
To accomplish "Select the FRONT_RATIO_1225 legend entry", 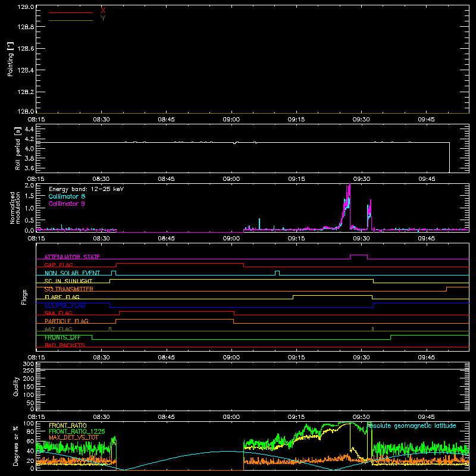I will click(77, 431).
